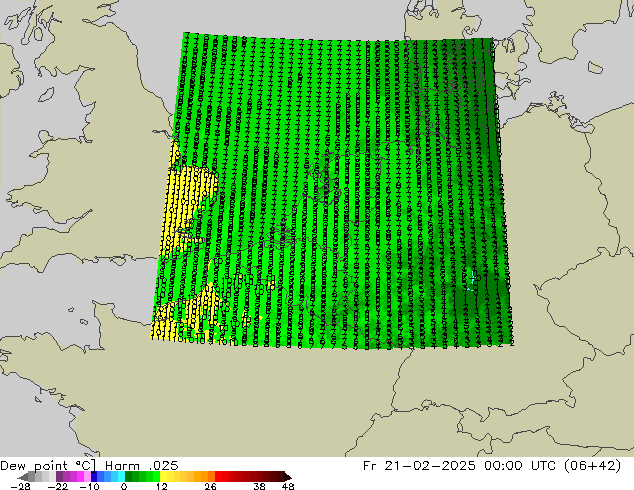This screenshot has width=634, height=490.
Task: Click the '38' legend value
Action: (x=260, y=486)
